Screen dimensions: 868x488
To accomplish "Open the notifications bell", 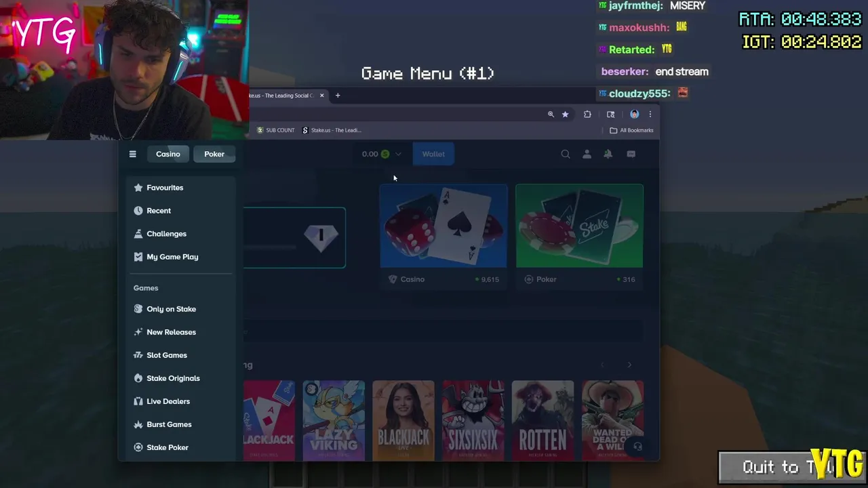I will click(x=608, y=155).
